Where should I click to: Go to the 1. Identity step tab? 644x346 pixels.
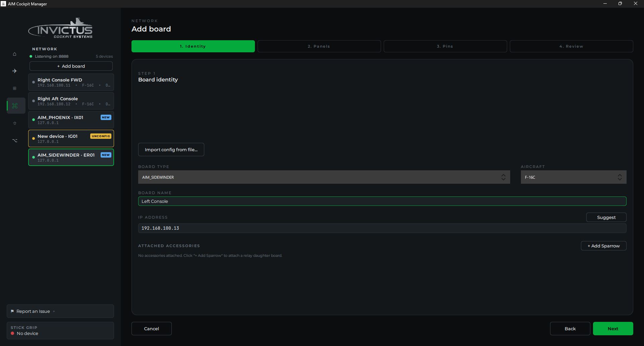[x=193, y=46]
